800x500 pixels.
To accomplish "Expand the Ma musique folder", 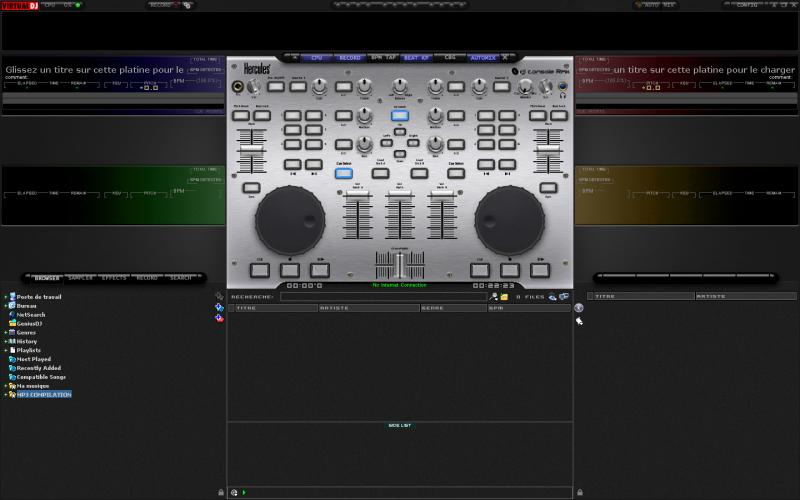I will click(5, 385).
